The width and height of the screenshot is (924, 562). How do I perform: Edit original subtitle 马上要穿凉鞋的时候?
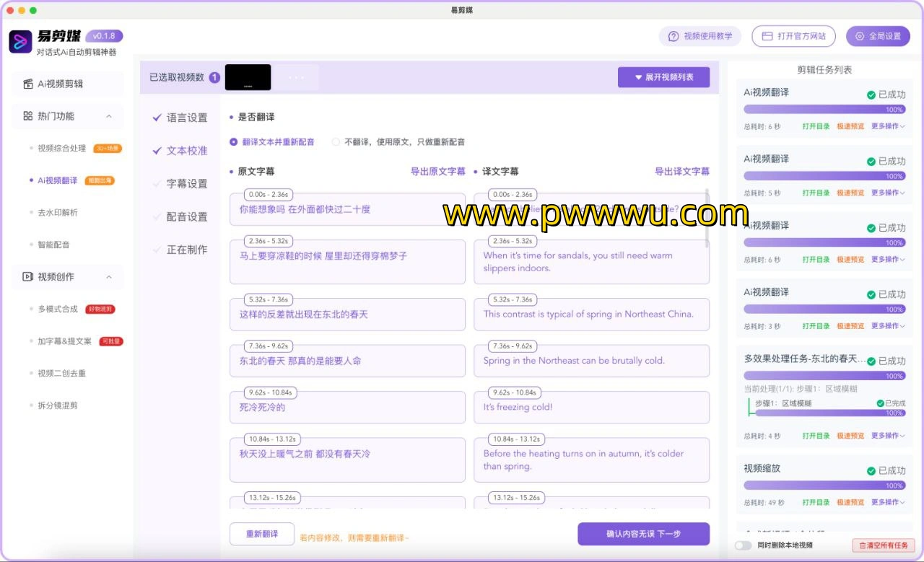pos(347,262)
